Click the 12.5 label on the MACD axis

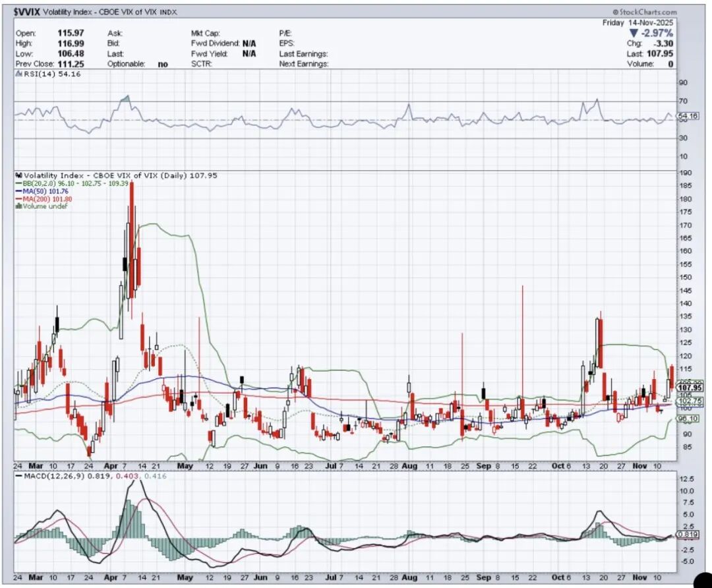coord(687,479)
